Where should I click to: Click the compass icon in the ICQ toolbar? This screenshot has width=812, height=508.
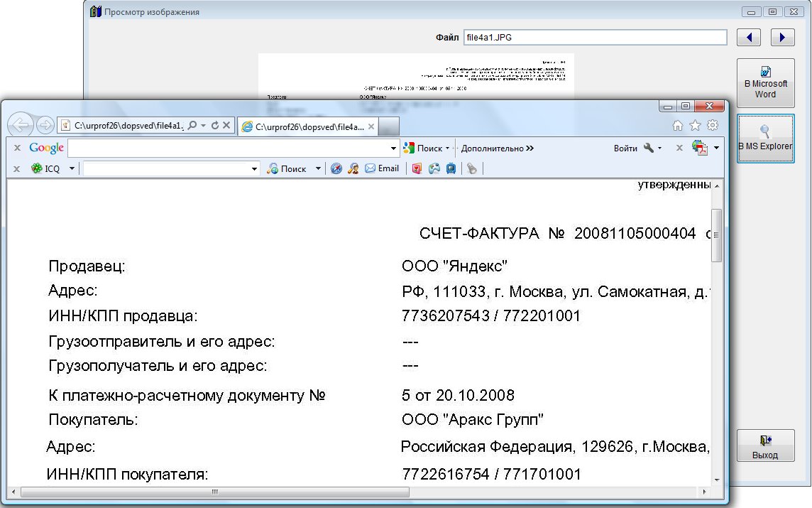tap(336, 168)
